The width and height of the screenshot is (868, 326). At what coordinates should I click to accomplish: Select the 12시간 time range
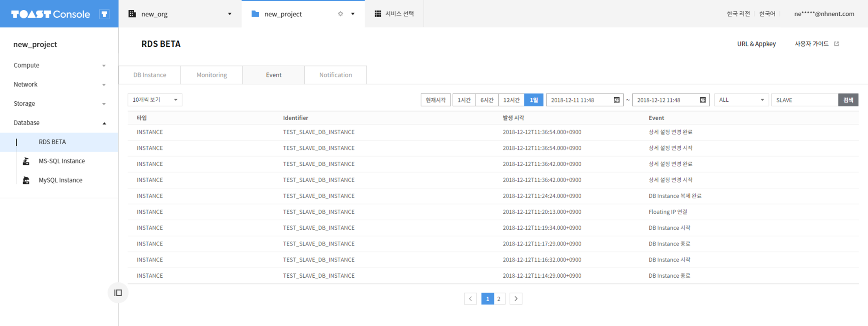pos(511,100)
